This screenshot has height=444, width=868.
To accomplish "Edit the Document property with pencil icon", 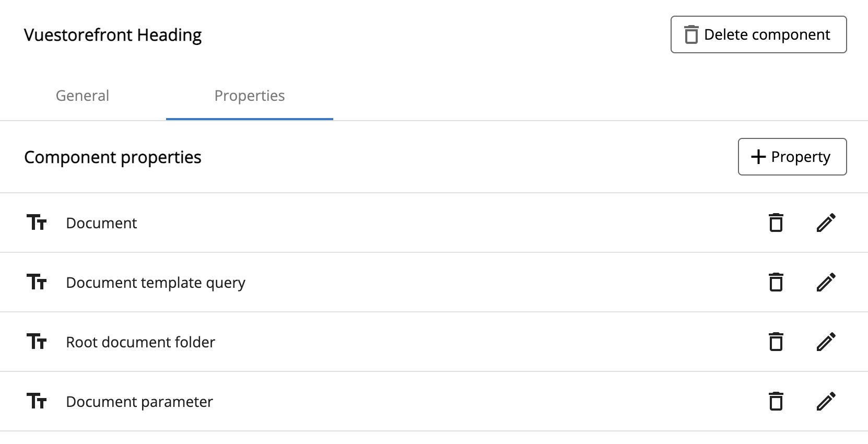I will pos(826,223).
